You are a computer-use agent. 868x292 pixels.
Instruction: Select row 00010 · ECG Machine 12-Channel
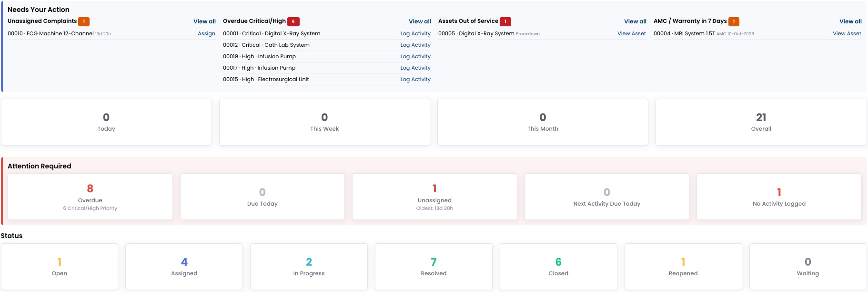(x=111, y=33)
